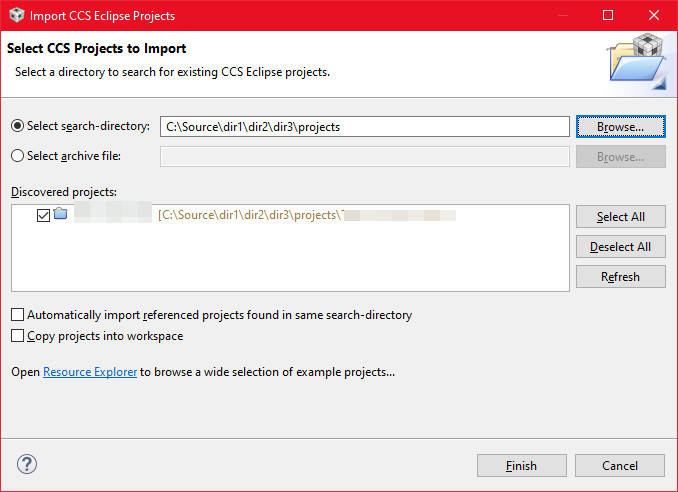This screenshot has height=492, width=678.
Task: Click the blue project folder icon
Action: [61, 214]
